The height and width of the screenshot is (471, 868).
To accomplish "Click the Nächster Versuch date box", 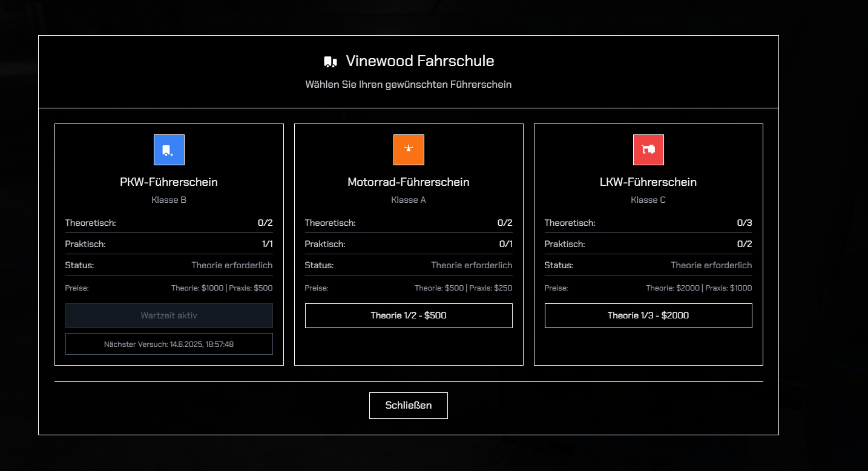I will (169, 344).
